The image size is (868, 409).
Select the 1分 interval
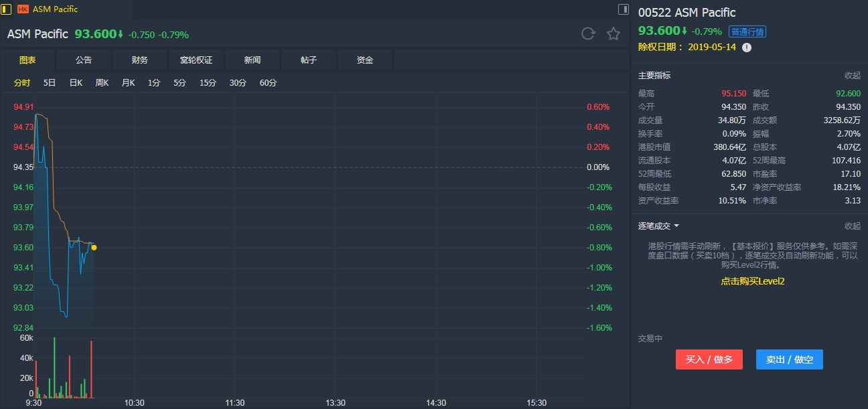click(154, 83)
